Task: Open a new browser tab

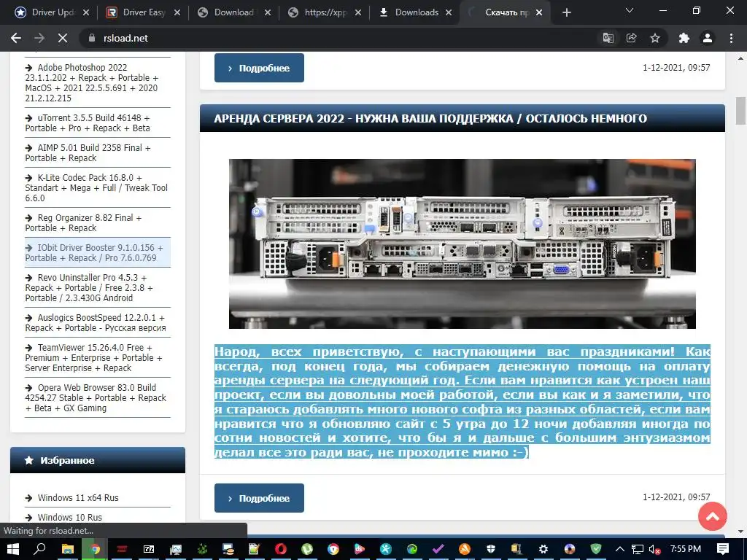Action: pos(566,12)
